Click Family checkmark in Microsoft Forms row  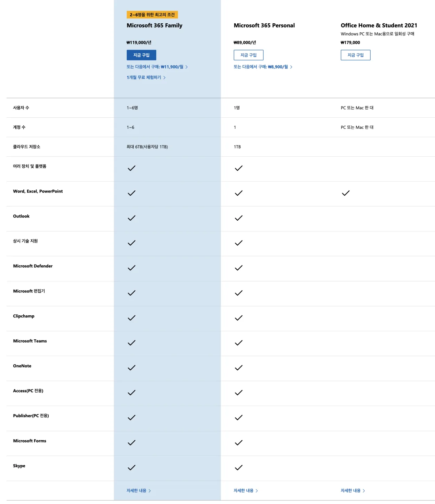coord(132,443)
